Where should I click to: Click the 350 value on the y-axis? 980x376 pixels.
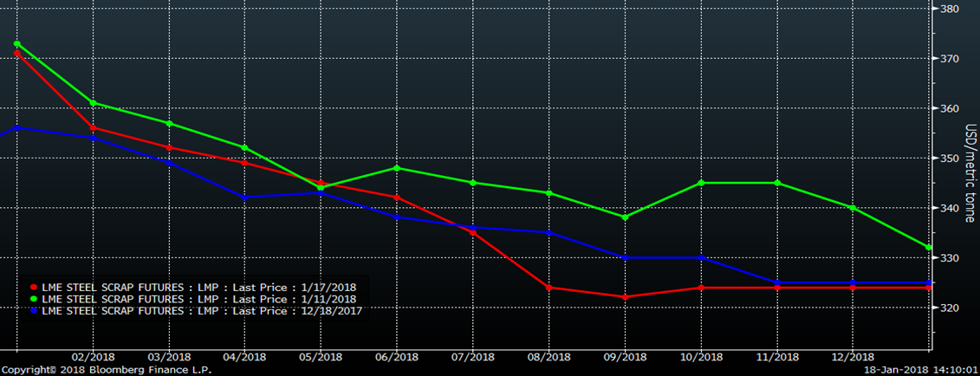(951, 159)
